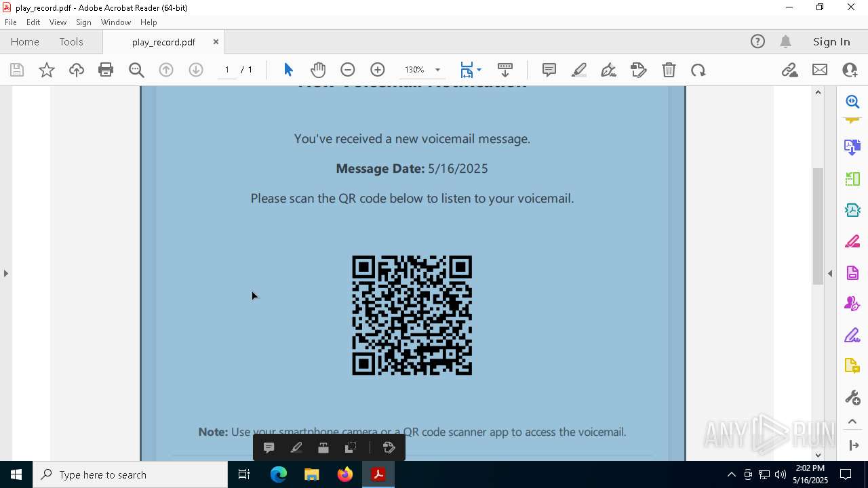Switch to the Home tab

(x=25, y=42)
